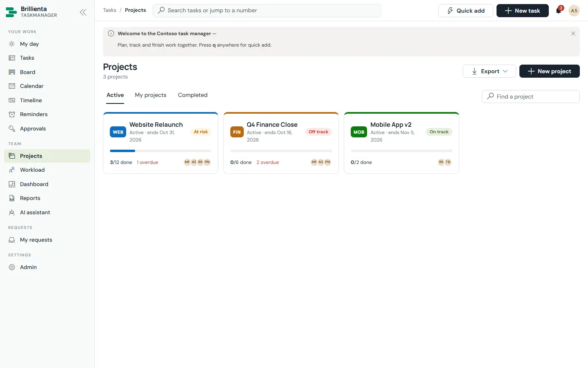Open My requests in the sidebar
This screenshot has height=368, width=588.
pos(47,240)
